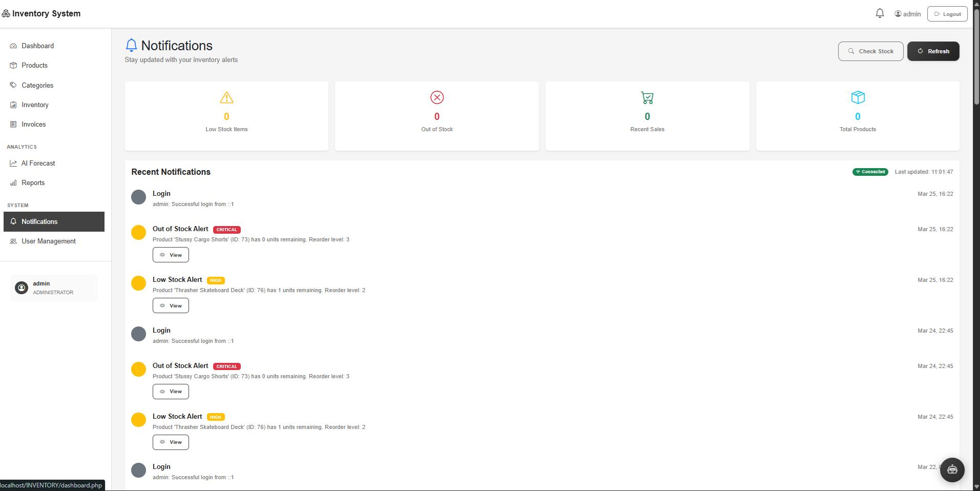Screen dimensions: 980x491
Task: Log out using the Logout button
Action: point(947,14)
